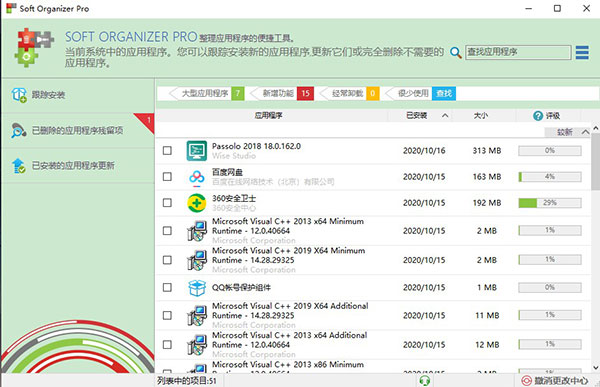Click the list scrollbar up arrow
Image resolution: width=600 pixels, height=387 pixels.
(x=595, y=128)
